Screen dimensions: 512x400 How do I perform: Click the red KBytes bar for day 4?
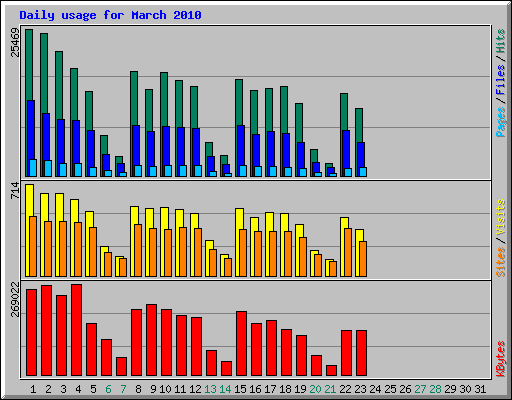(x=76, y=330)
